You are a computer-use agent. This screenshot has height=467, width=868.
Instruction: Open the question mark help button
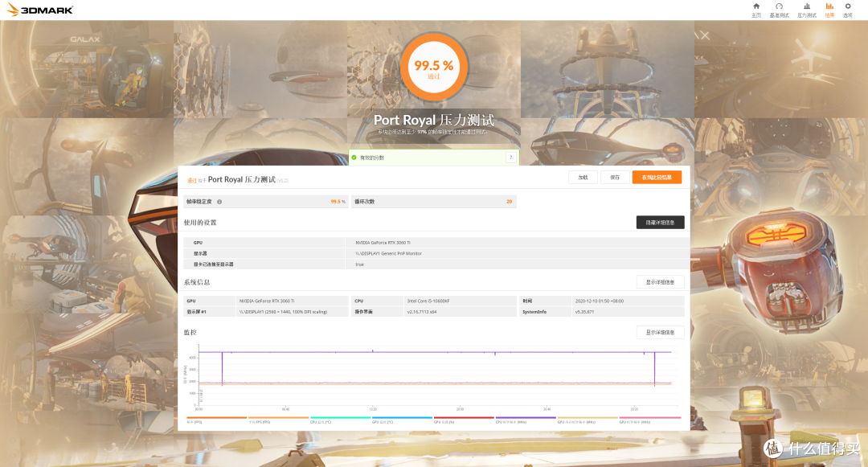point(510,158)
